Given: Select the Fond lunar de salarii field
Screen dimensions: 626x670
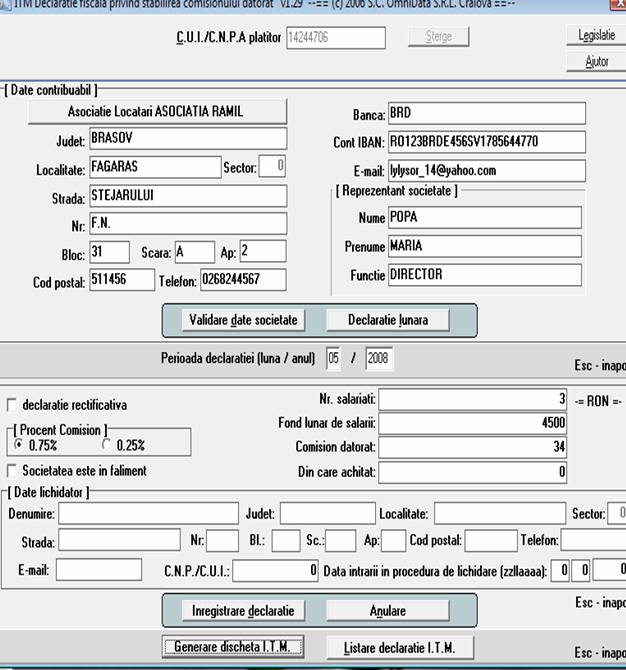Looking at the screenshot, I should click(475, 423).
